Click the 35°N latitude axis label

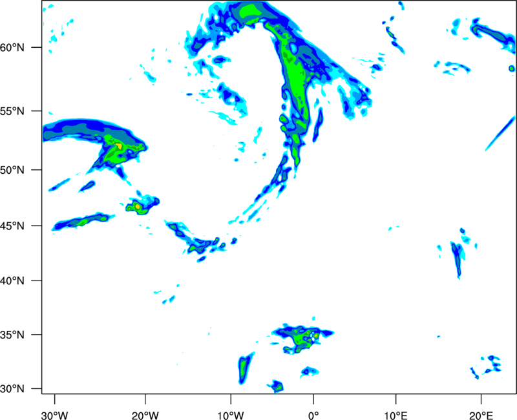[x=12, y=335]
